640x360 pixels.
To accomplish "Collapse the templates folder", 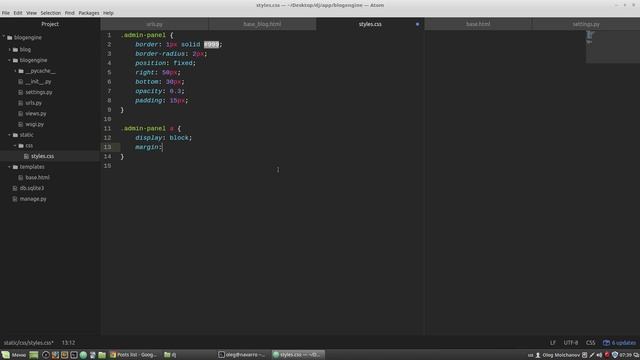I will [10, 167].
